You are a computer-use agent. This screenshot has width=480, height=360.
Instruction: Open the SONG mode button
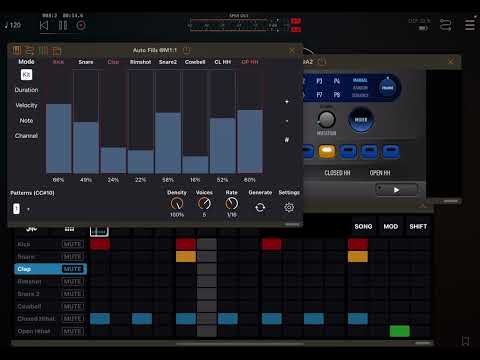click(x=363, y=227)
